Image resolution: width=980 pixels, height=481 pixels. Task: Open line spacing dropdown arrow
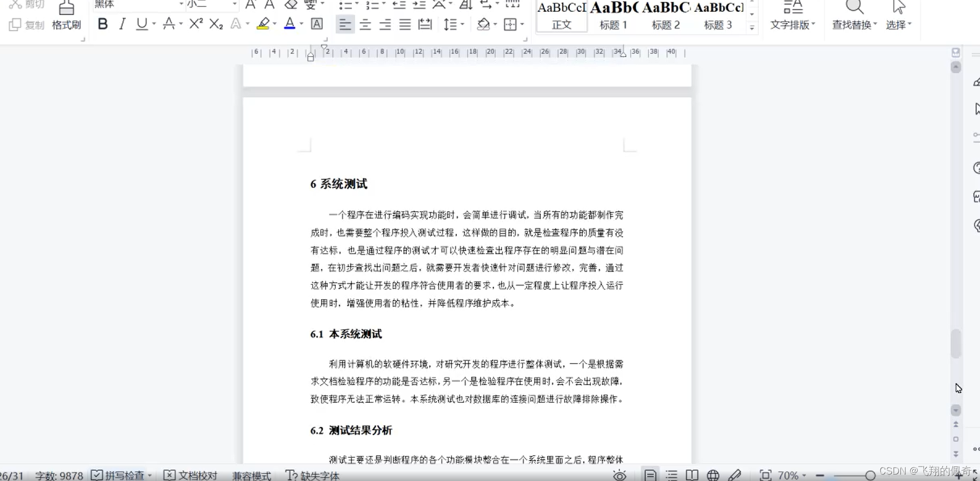(x=462, y=24)
